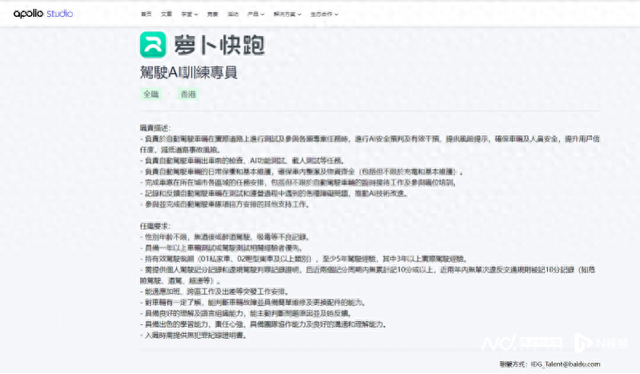The height and width of the screenshot is (374, 640).
Task: Open the 活动 nav item
Action: point(233,14)
